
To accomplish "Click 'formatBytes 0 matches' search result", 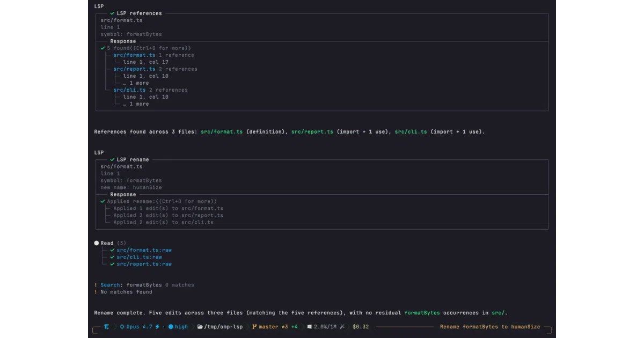I will pyautogui.click(x=160, y=285).
